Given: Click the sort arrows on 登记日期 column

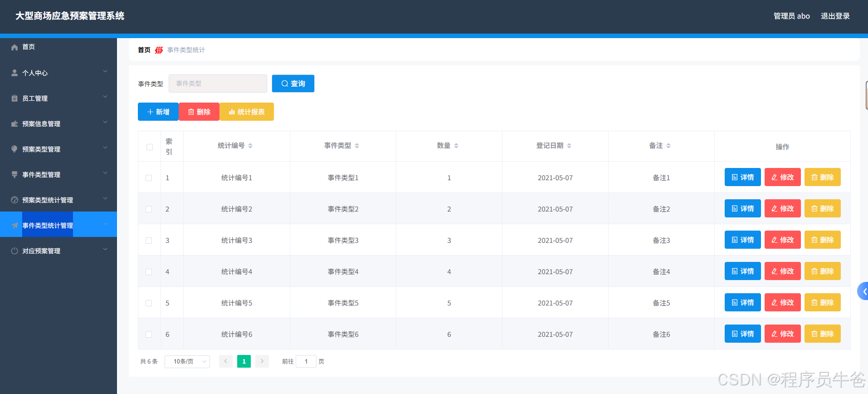Looking at the screenshot, I should point(569,146).
